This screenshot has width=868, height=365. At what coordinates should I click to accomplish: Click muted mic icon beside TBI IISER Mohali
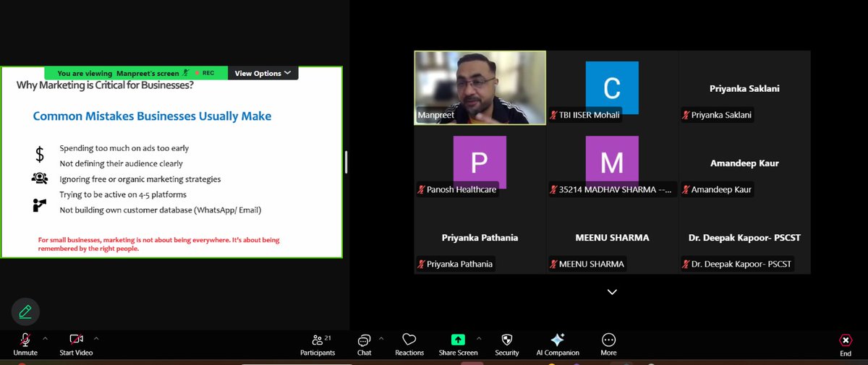pyautogui.click(x=553, y=115)
